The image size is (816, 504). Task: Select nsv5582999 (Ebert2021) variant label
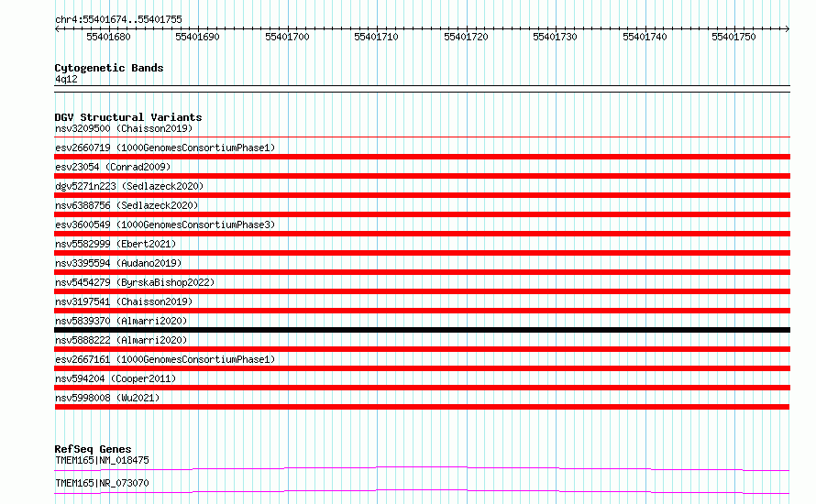click(116, 244)
